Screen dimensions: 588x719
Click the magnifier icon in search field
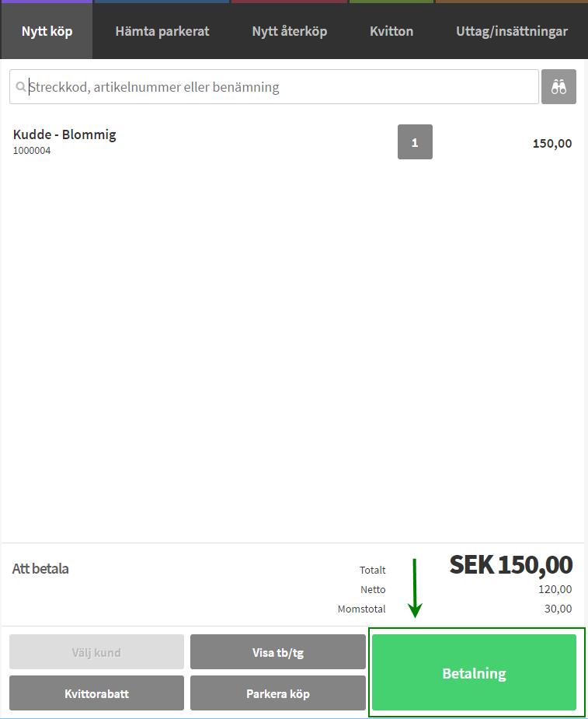tap(21, 87)
